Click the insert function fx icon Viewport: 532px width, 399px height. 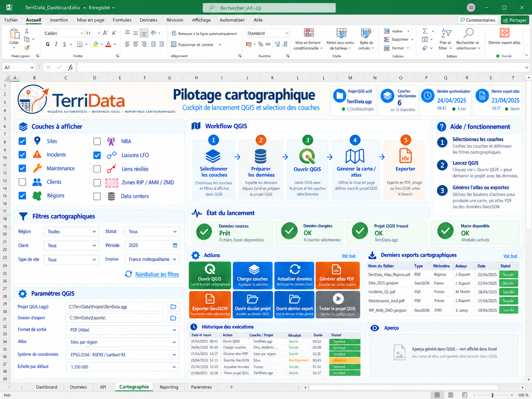coord(71,68)
